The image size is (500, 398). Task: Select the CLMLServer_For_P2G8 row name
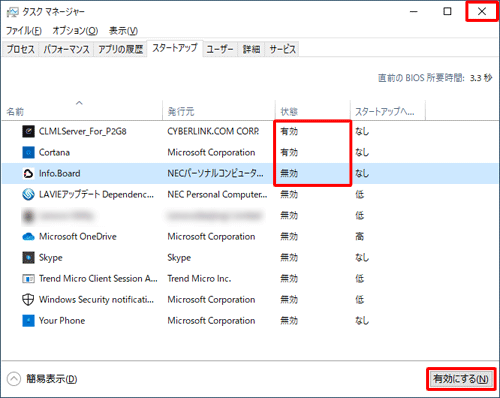coord(83,131)
